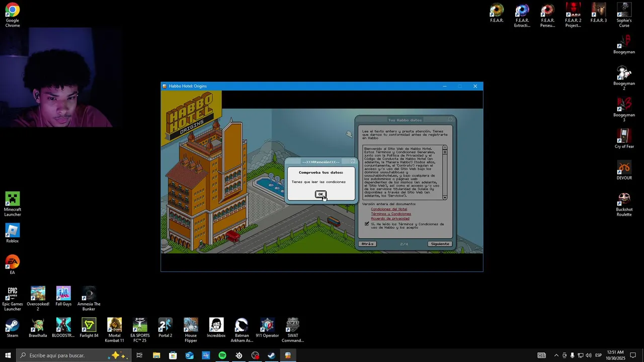644x362 pixels.
Task: Open Spotify from the taskbar
Action: [222, 355]
